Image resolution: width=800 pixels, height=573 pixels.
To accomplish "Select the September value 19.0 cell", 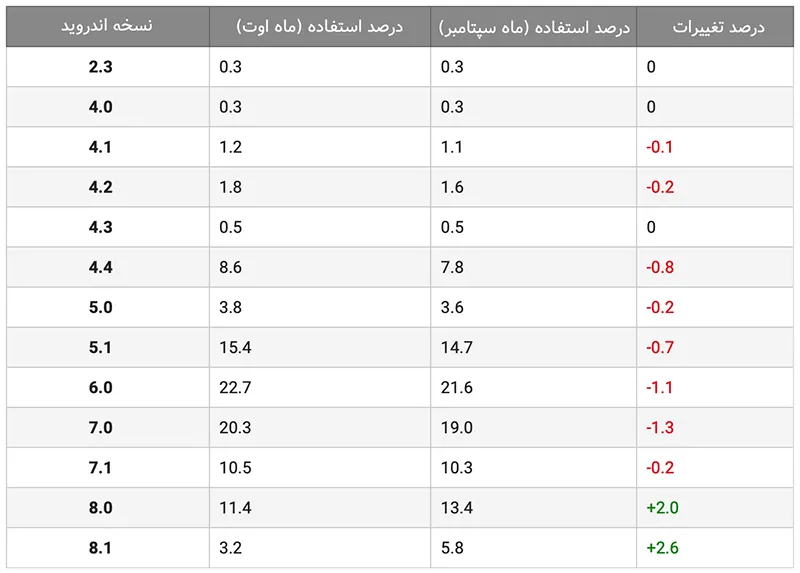I will [456, 427].
